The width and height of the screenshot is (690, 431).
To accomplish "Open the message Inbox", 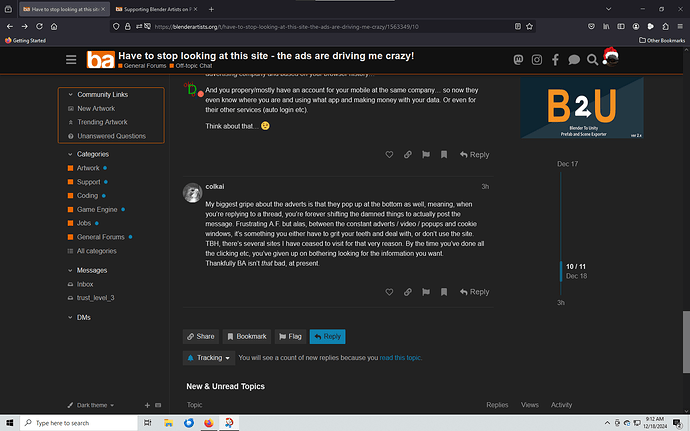I will click(85, 284).
